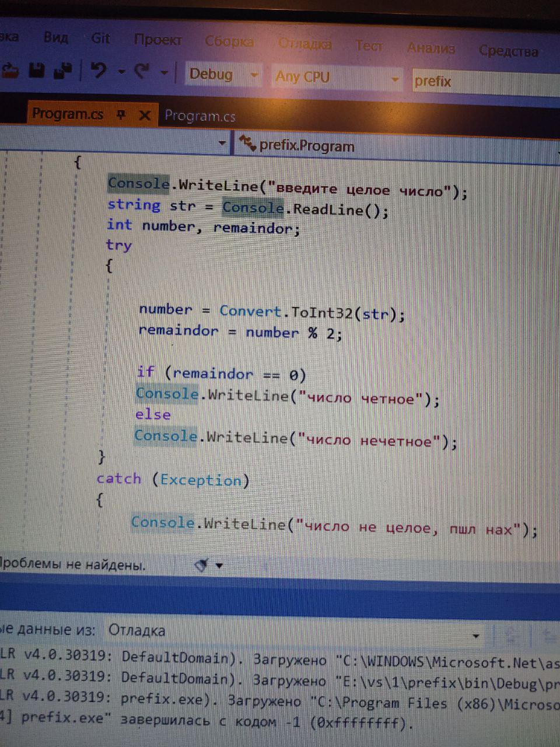Image resolution: width=560 pixels, height=747 pixels.
Task: Switch to the second Program.cs tab
Action: coord(199,116)
